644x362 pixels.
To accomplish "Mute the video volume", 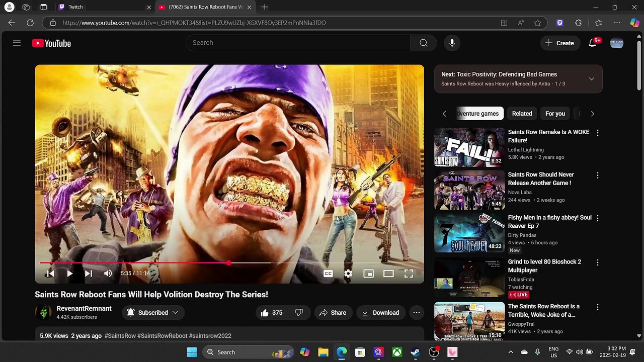I will (108, 274).
